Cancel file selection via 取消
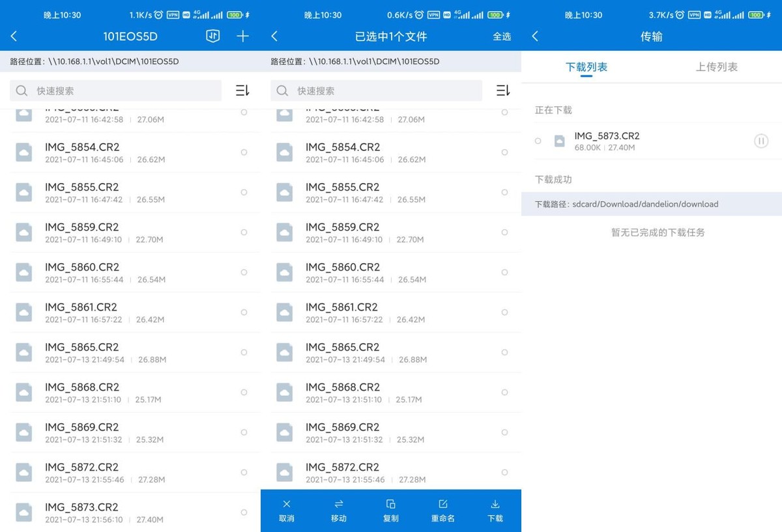The height and width of the screenshot is (532, 782). click(x=287, y=510)
